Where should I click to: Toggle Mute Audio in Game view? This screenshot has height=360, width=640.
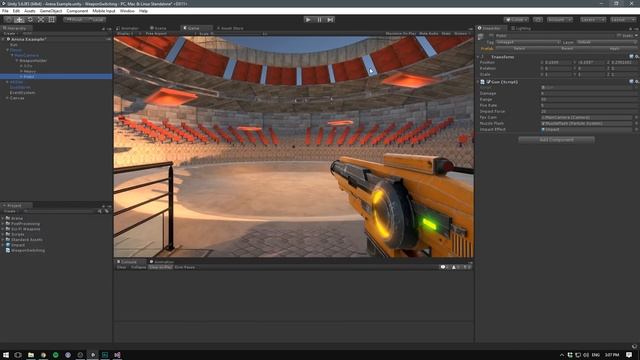[x=429, y=33]
